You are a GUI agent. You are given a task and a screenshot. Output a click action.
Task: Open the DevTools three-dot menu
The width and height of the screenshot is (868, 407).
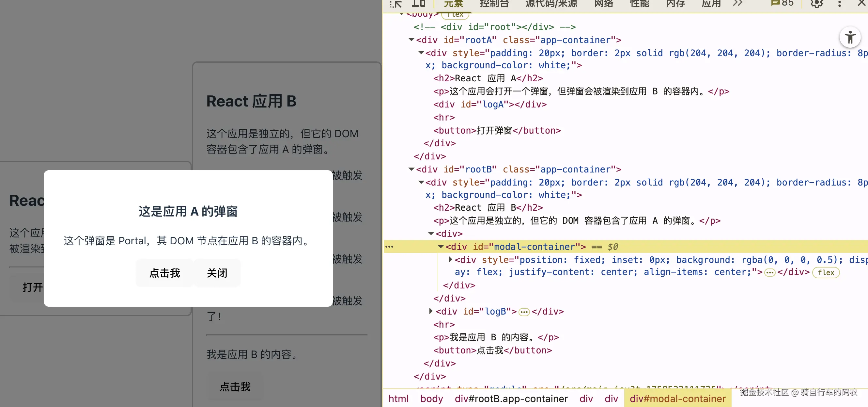(839, 3)
